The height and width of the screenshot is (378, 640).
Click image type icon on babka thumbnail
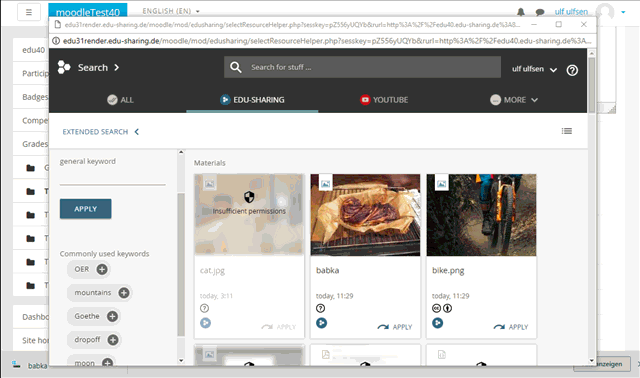coord(325,184)
